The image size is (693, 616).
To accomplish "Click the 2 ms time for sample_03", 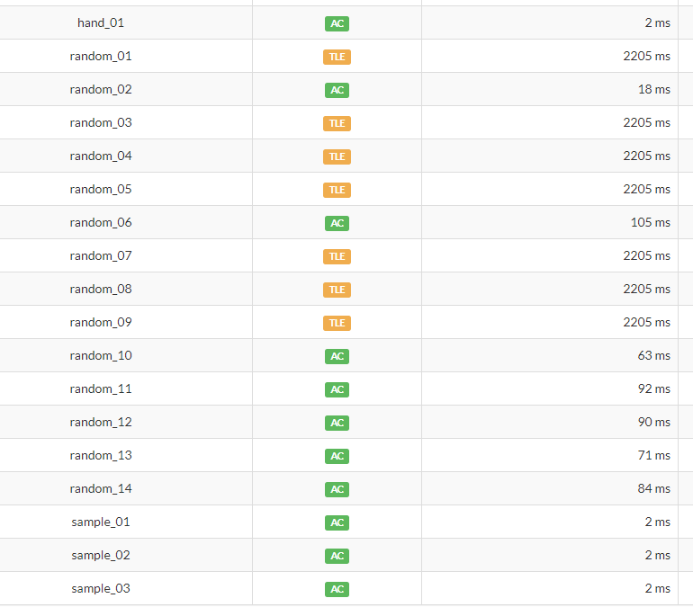I will 658,589.
